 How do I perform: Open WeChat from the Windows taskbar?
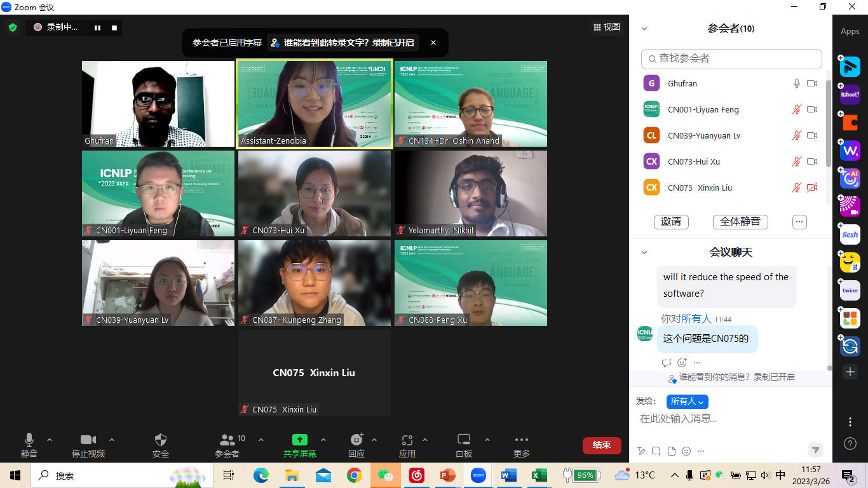(x=386, y=475)
